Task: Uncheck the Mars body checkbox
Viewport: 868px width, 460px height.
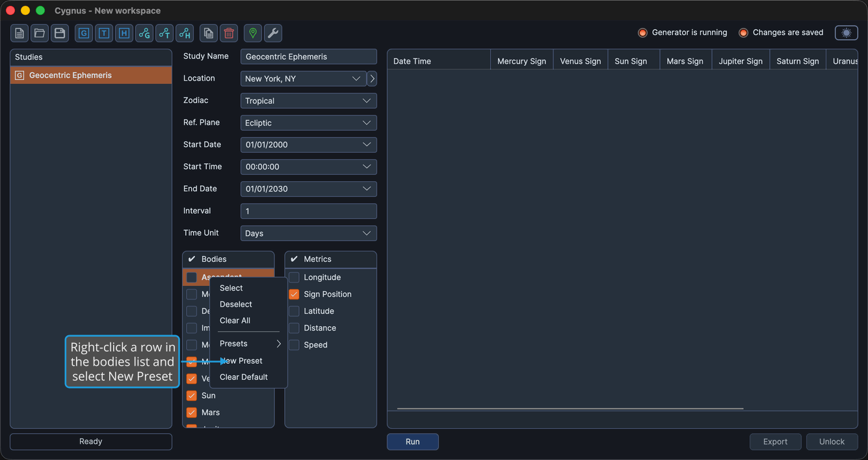Action: tap(192, 413)
